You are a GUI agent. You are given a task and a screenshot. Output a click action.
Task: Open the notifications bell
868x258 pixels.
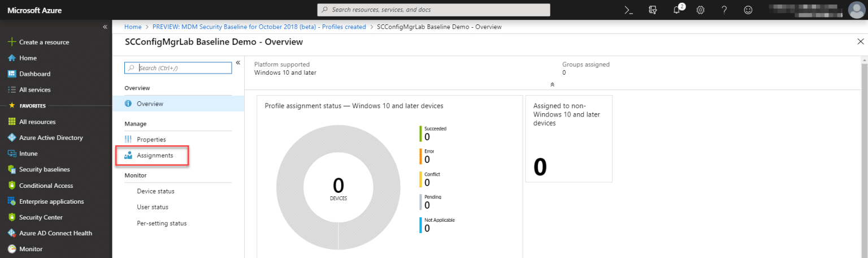[x=678, y=10]
